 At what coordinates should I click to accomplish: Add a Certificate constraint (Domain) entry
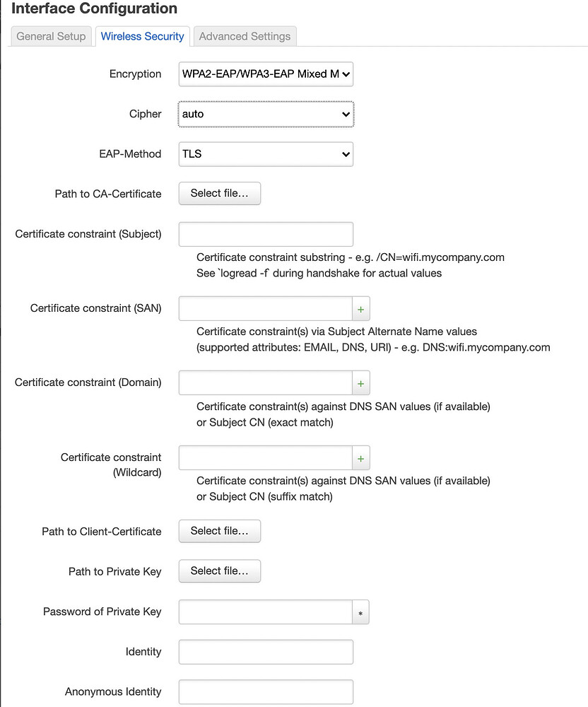(x=360, y=382)
